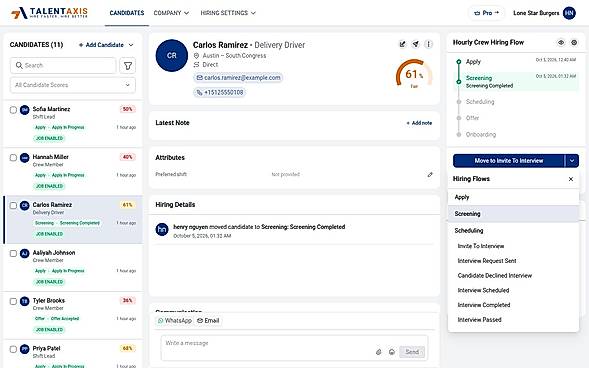Image resolution: width=589 pixels, height=368 pixels.
Task: Click the Tyler Brooks avatar badge
Action: click(x=24, y=301)
